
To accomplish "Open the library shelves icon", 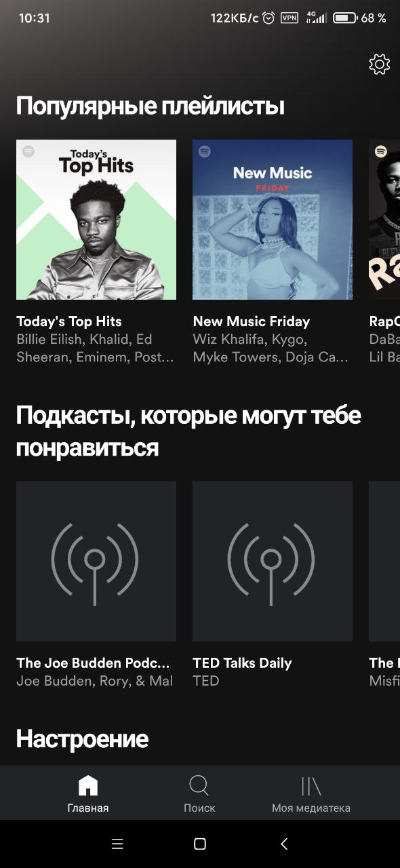I will pyautogui.click(x=311, y=786).
